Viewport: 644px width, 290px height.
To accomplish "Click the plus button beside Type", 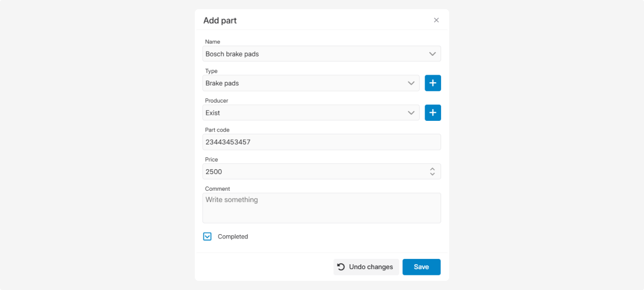I will click(x=433, y=83).
